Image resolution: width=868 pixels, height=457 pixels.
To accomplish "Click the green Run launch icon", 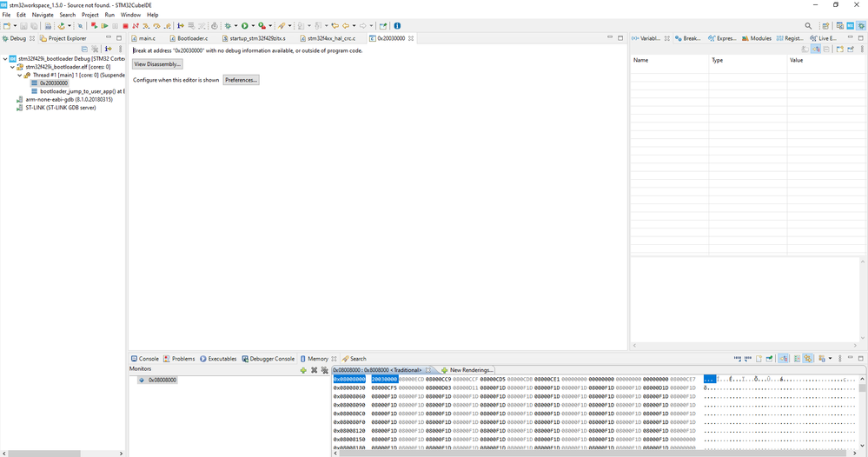I will 245,26.
